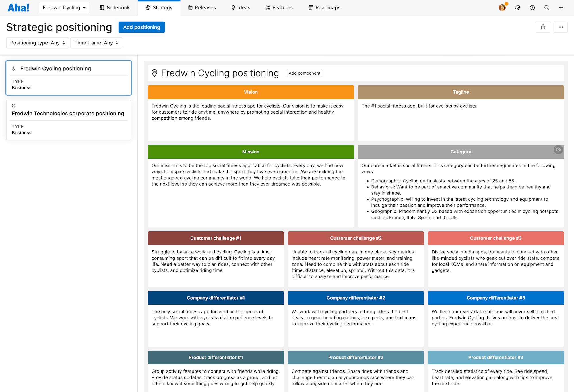
Task: Open the more options ellipsis menu
Action: (x=561, y=27)
